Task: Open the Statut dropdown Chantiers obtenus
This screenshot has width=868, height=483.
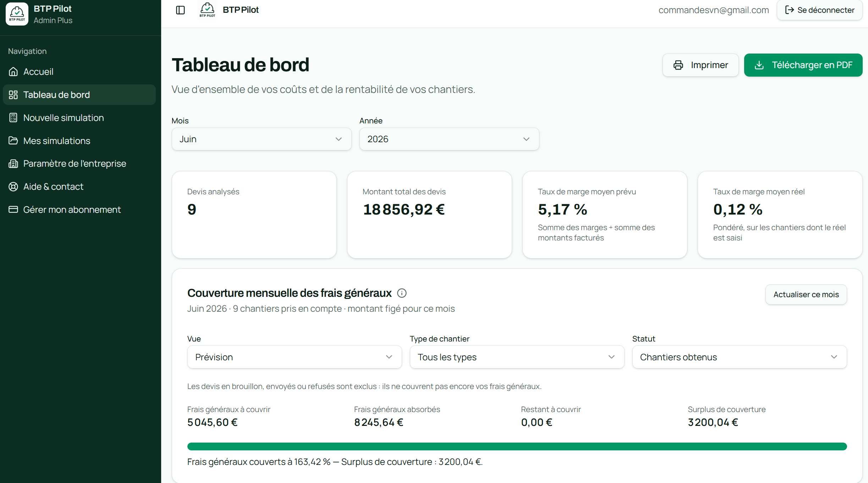Action: (740, 357)
